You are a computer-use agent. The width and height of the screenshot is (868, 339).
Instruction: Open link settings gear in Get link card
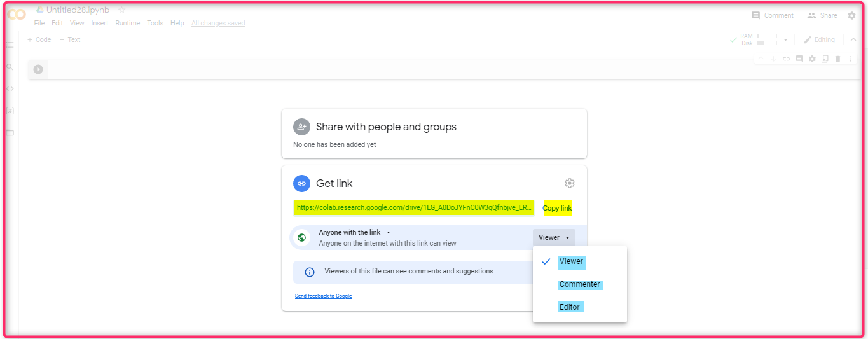570,183
